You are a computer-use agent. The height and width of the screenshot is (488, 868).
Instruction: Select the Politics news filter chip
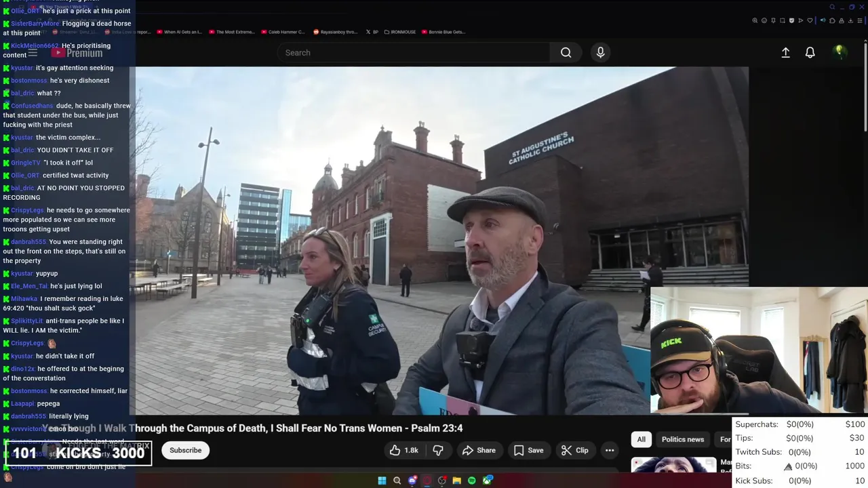tap(682, 439)
